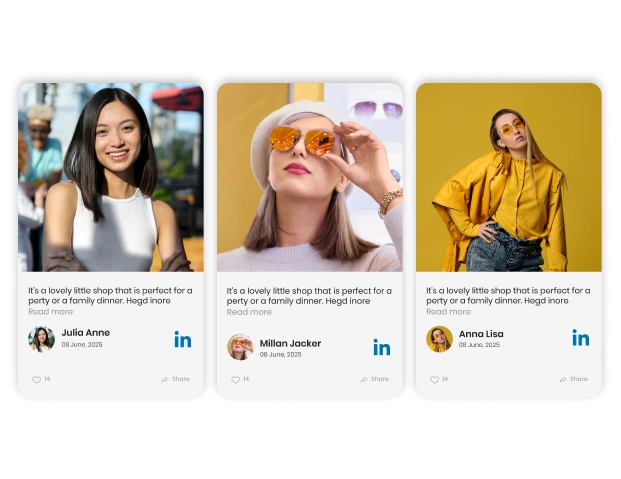Open Millan Jacker's profile avatar
Screen dimensions: 621x479
240,347
